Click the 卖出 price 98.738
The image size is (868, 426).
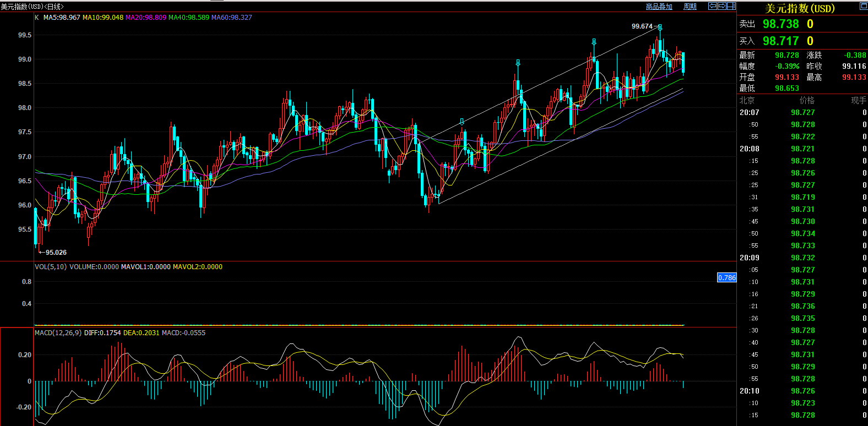[x=780, y=24]
